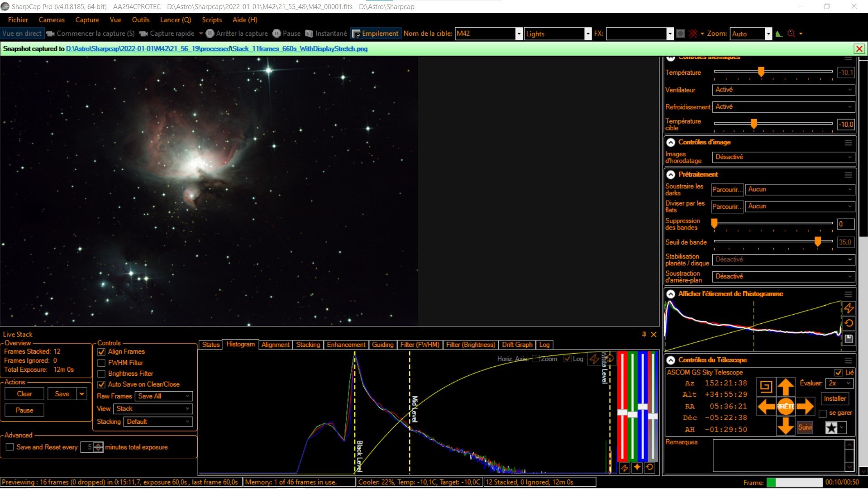Enable FWHM Filter checkbox

[x=101, y=363]
